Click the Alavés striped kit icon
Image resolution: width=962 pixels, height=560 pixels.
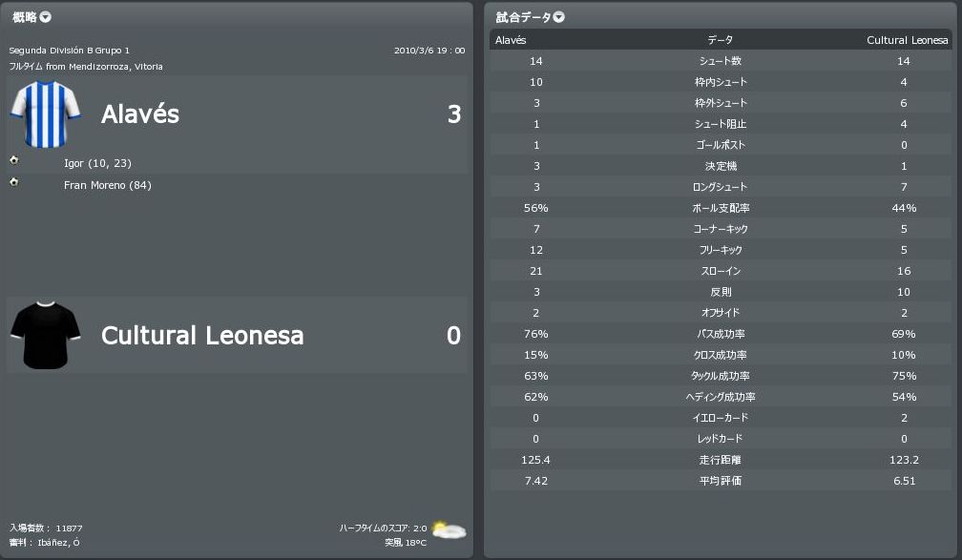tap(45, 114)
